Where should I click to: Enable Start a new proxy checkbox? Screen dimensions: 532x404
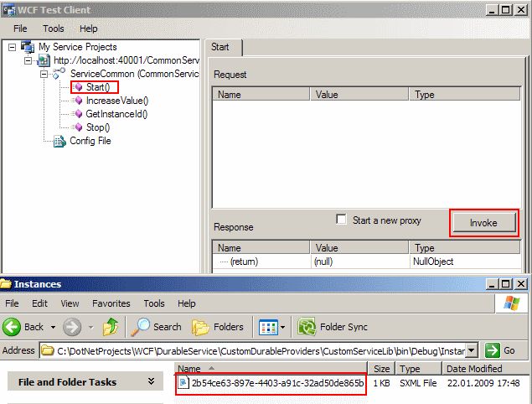pyautogui.click(x=341, y=220)
